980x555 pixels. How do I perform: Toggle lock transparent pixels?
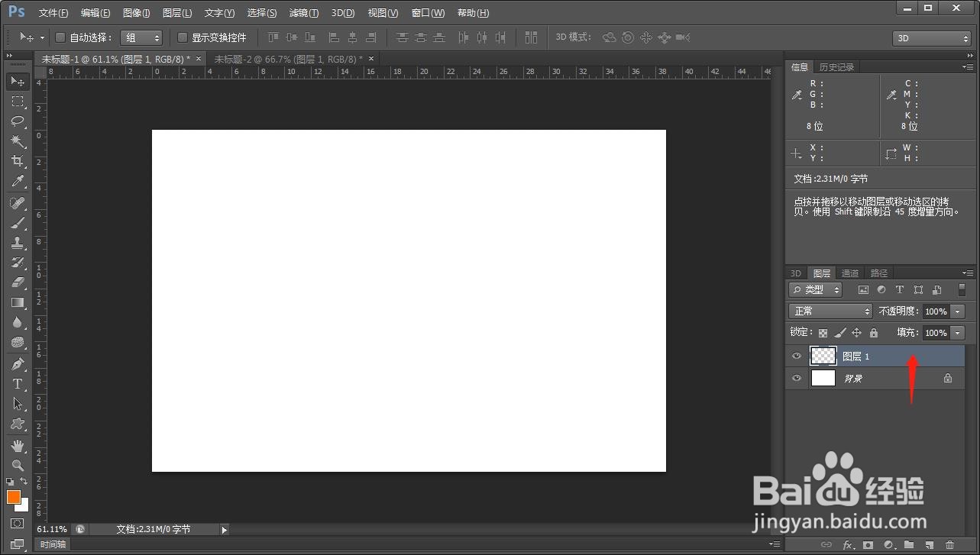[823, 333]
